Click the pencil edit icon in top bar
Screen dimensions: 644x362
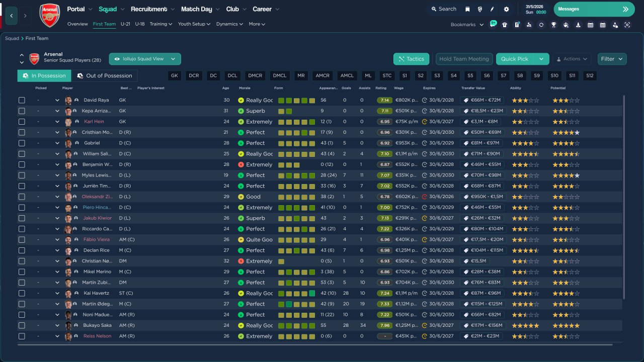click(492, 9)
